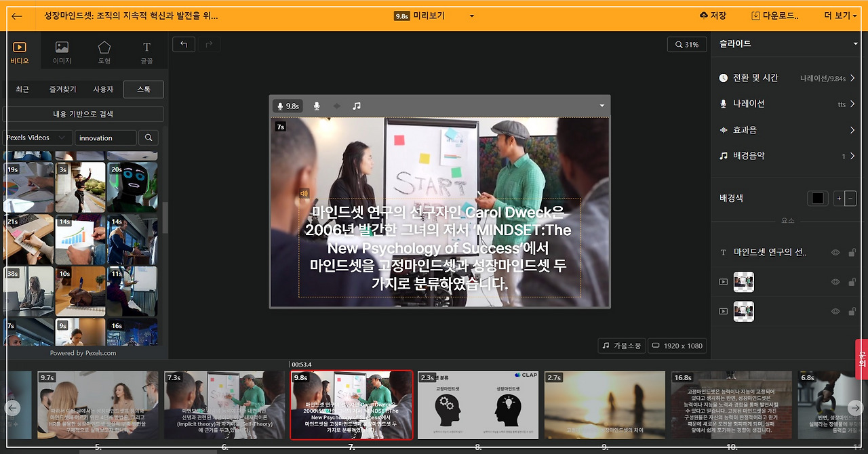Click the music note icon above canvas

pyautogui.click(x=357, y=106)
